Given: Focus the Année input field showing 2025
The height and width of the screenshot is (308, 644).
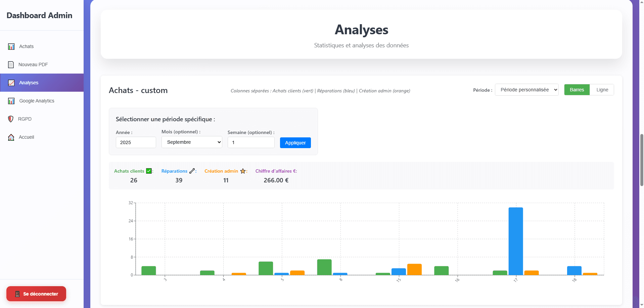Looking at the screenshot, I should point(136,142).
